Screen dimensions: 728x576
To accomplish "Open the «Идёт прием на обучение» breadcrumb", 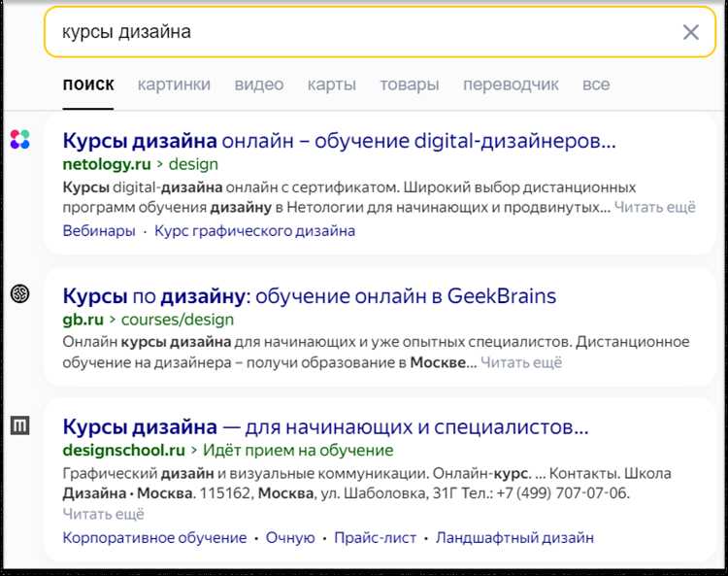I will tap(298, 450).
